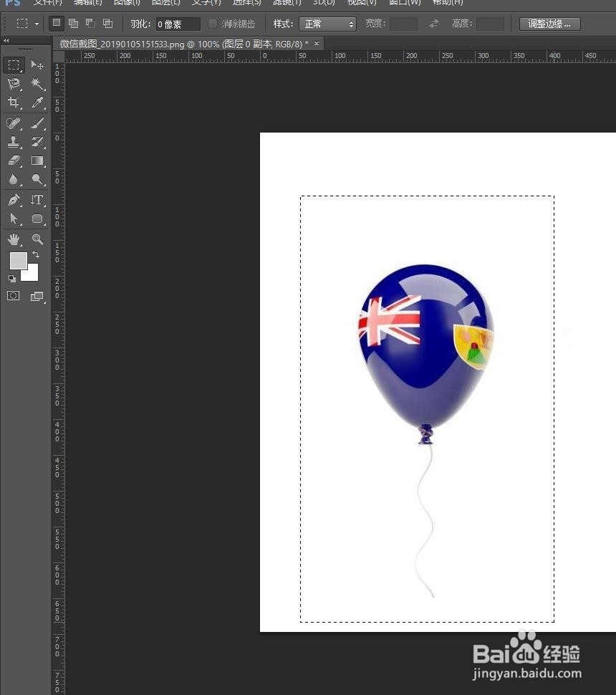Toggle the anti-alias (消除锯齿) checkbox
This screenshot has width=616, height=695.
tap(213, 24)
